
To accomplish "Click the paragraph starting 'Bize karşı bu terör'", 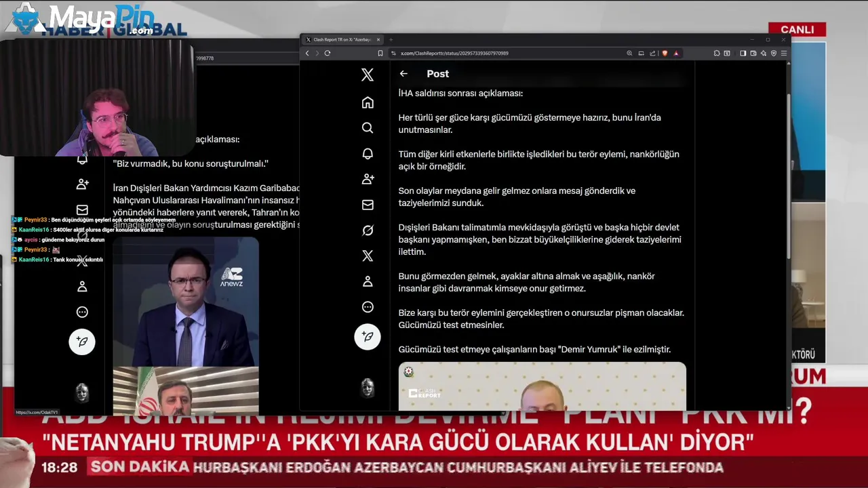I will pyautogui.click(x=541, y=319).
